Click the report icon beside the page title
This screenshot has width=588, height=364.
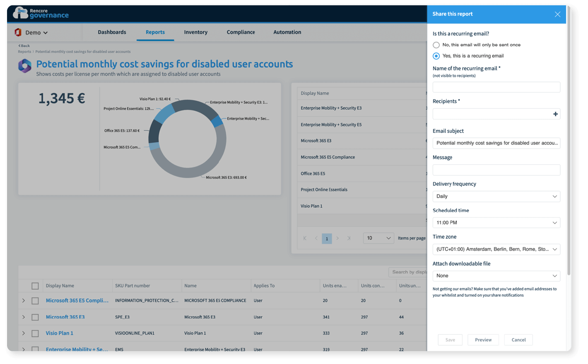tap(25, 66)
